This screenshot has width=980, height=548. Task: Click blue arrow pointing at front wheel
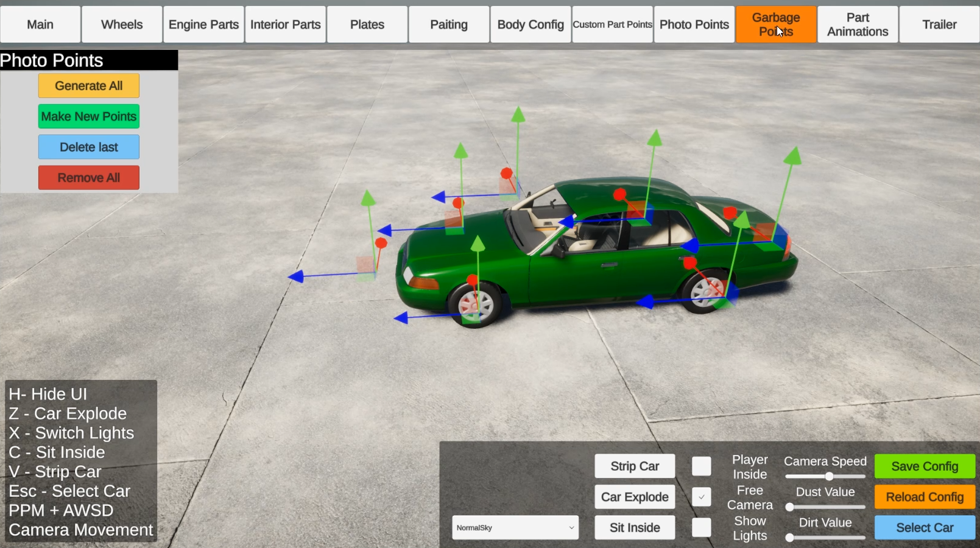pos(401,318)
